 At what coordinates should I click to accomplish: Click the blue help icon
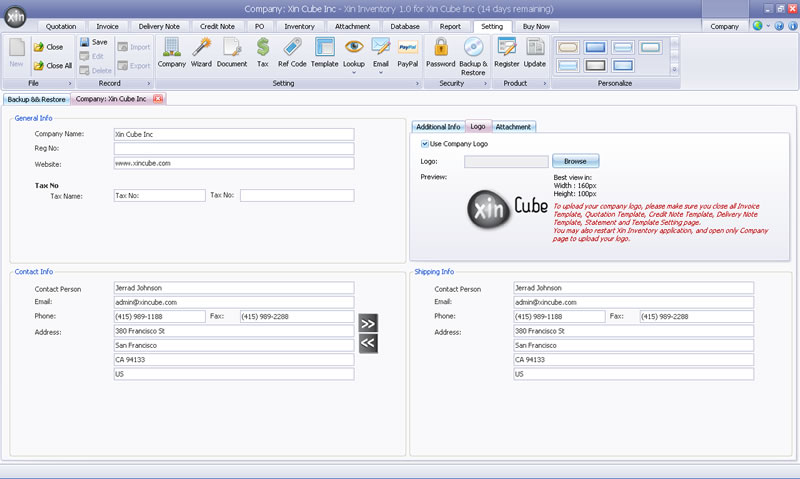point(779,26)
